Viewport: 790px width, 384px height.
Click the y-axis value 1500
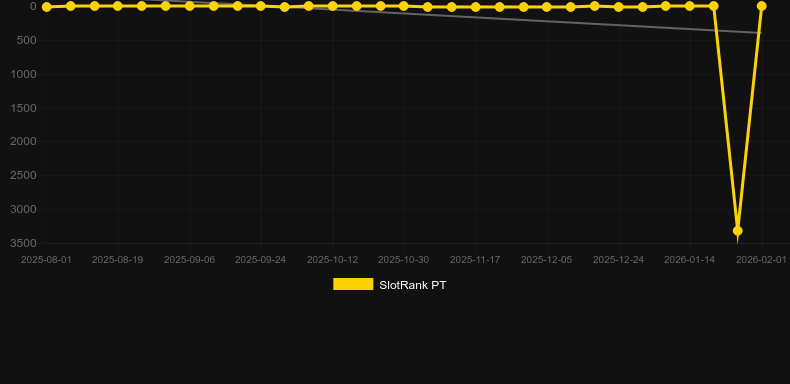(24, 108)
